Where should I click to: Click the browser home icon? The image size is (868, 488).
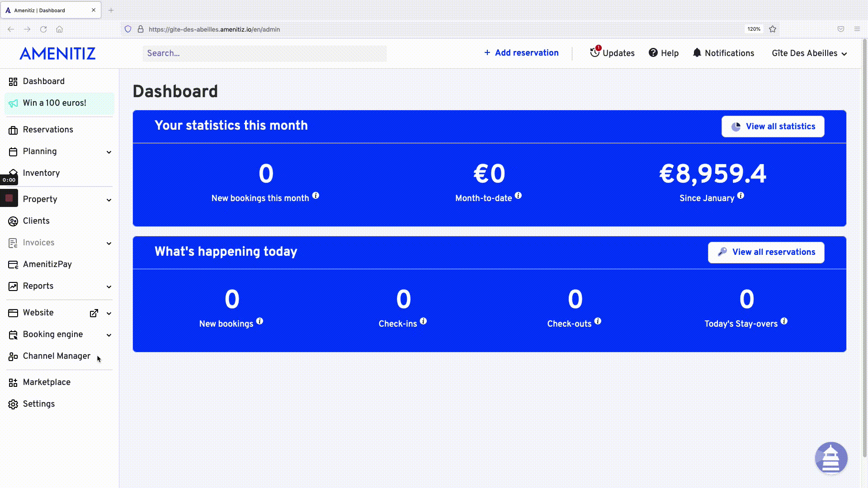pyautogui.click(x=59, y=29)
